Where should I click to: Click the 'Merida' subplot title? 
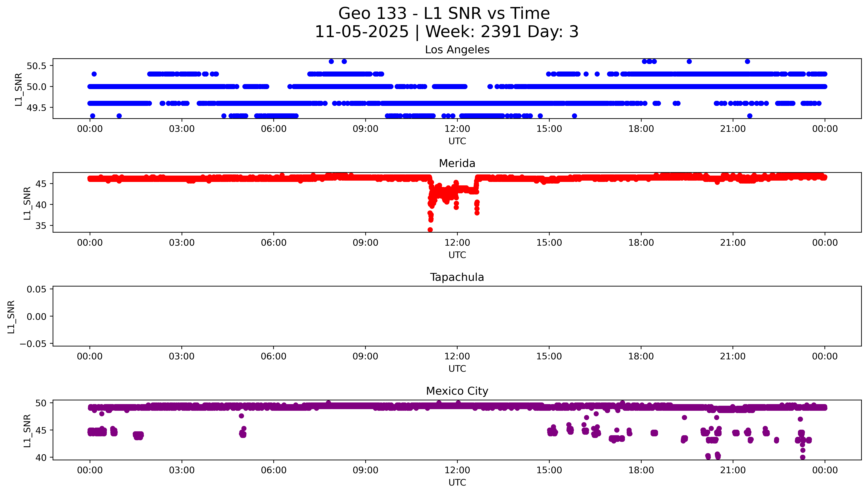click(457, 164)
